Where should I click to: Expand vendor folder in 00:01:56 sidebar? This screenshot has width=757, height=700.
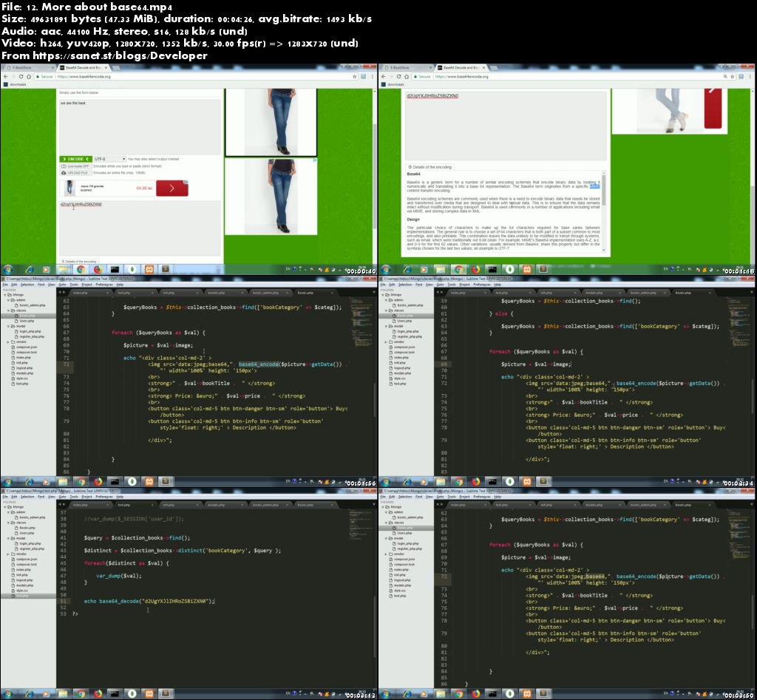(x=9, y=341)
